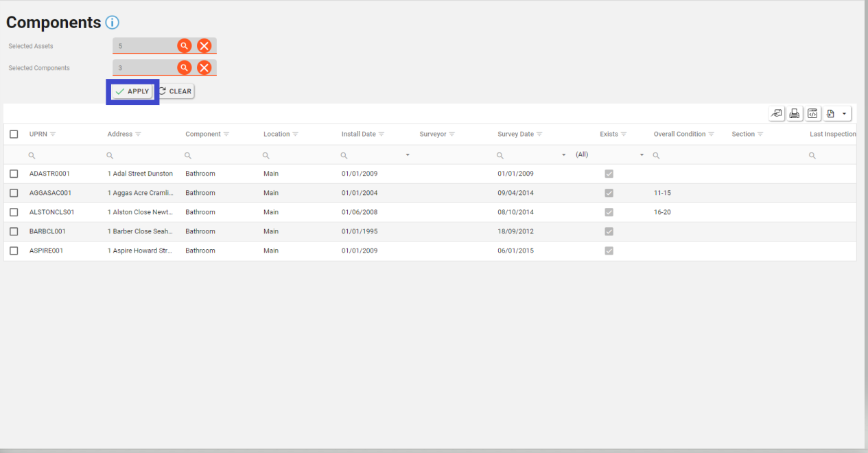The height and width of the screenshot is (453, 868).
Task: Open search for Selected Components field
Action: pos(184,68)
